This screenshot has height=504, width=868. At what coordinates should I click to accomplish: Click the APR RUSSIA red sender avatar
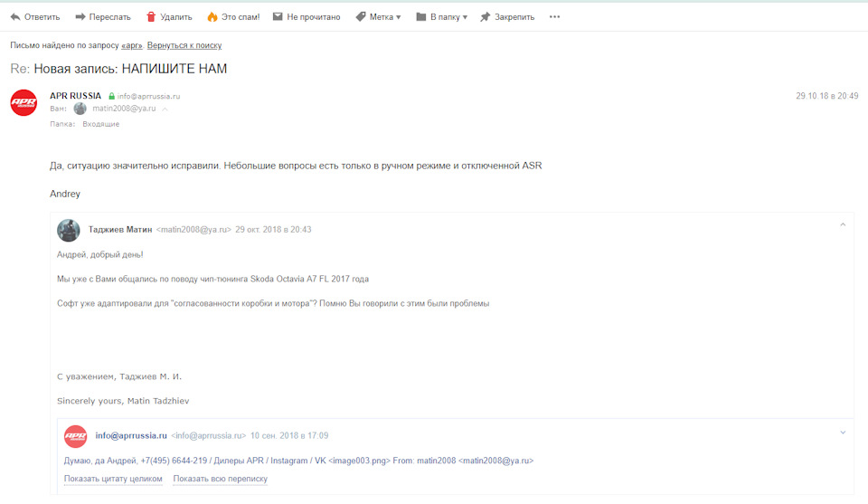tap(24, 102)
